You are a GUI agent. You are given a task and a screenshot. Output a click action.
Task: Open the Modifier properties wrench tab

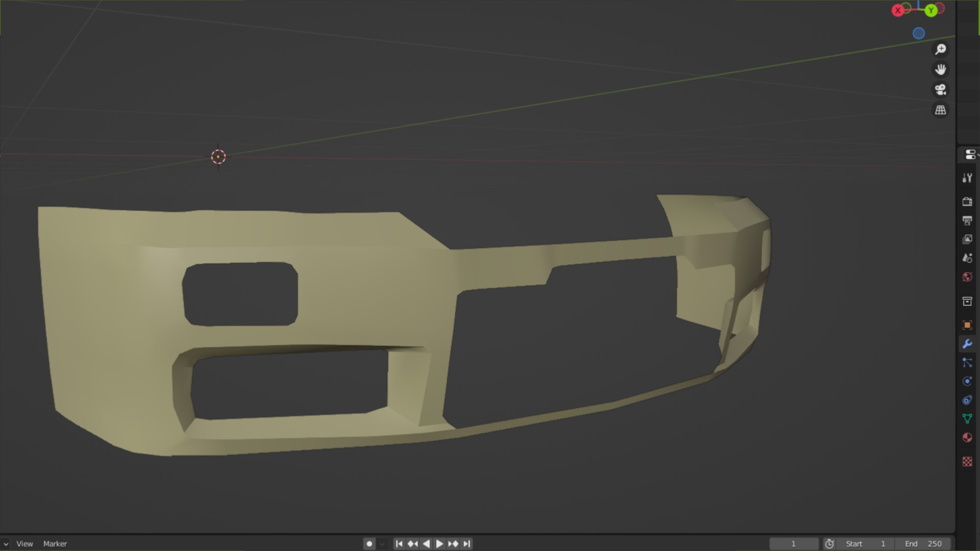coord(967,344)
